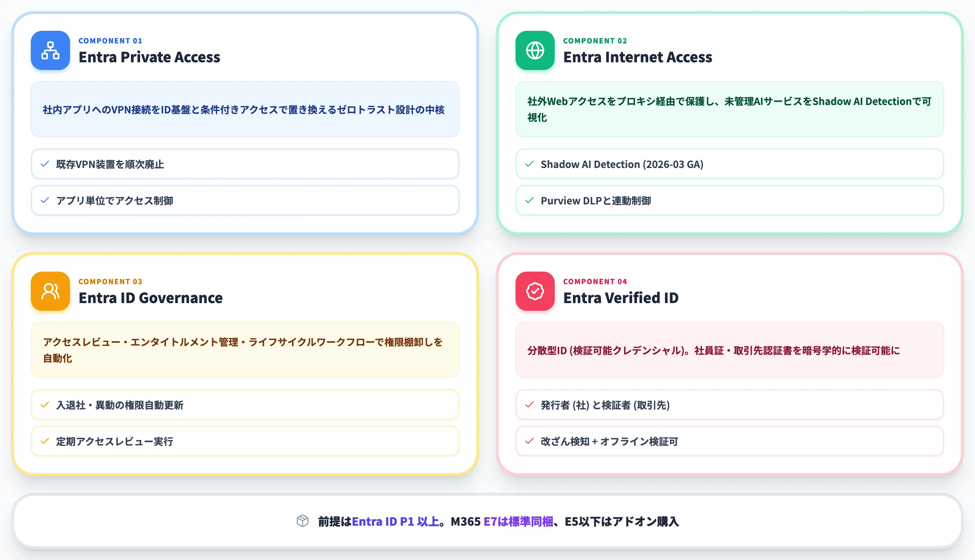Click the green globe icon for Entra Internet Access

[535, 50]
